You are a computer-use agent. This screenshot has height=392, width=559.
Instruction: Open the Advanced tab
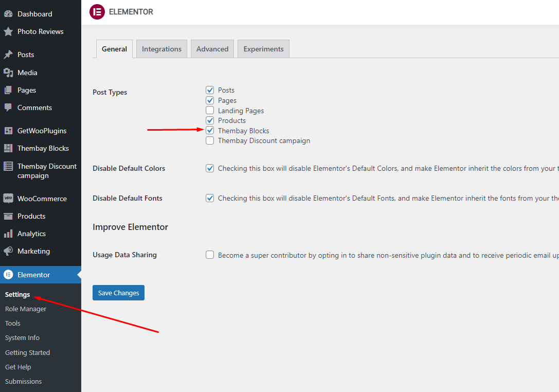[x=212, y=49]
